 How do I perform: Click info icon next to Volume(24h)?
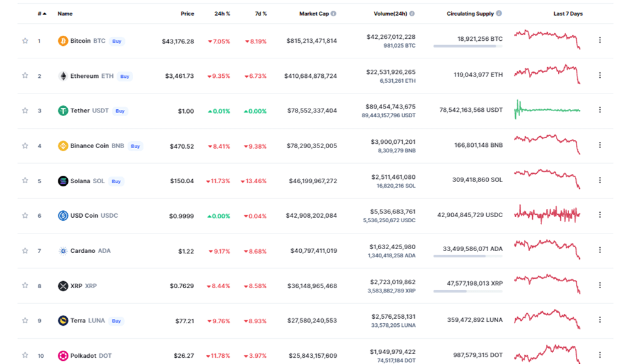[412, 14]
